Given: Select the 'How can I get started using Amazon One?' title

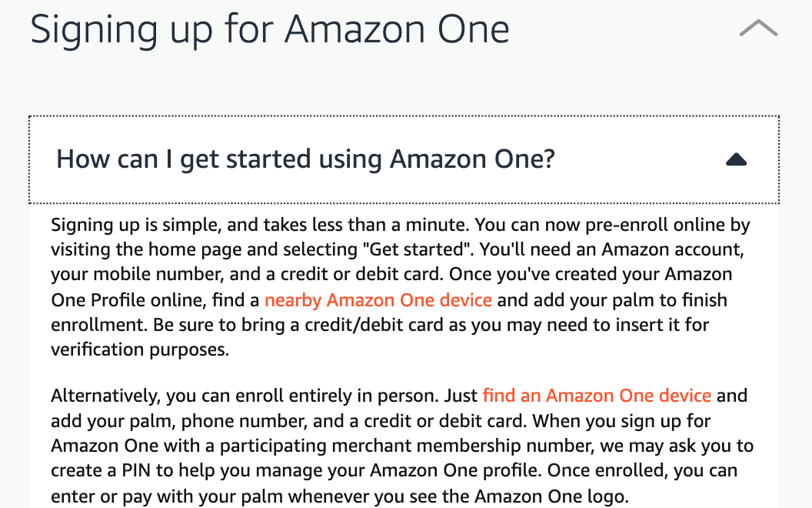Looking at the screenshot, I should (x=305, y=159).
